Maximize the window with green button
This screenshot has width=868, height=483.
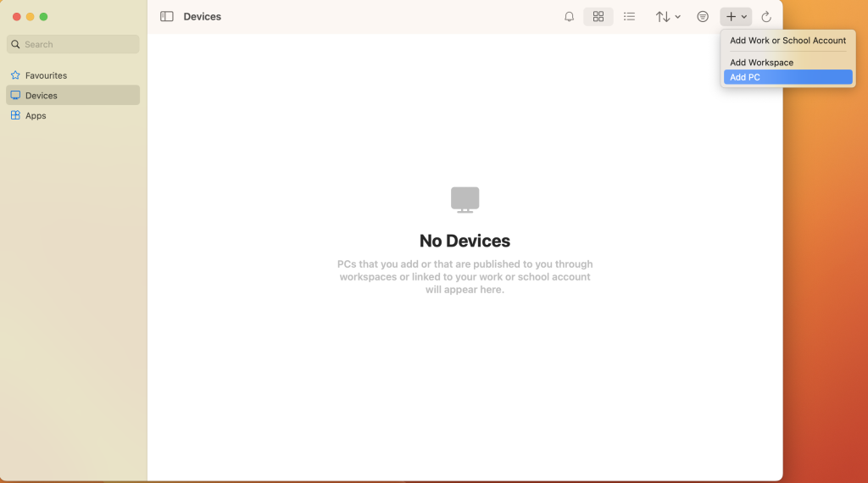(x=44, y=17)
